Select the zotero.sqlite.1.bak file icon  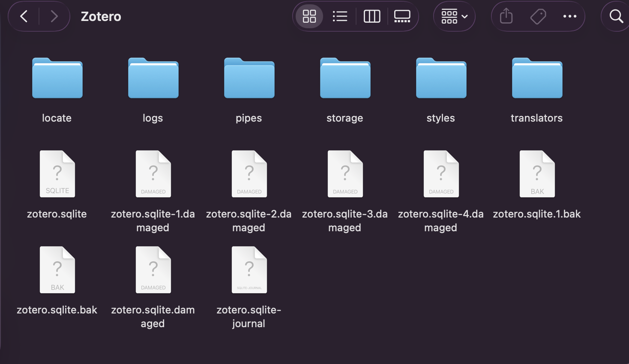[x=537, y=174]
